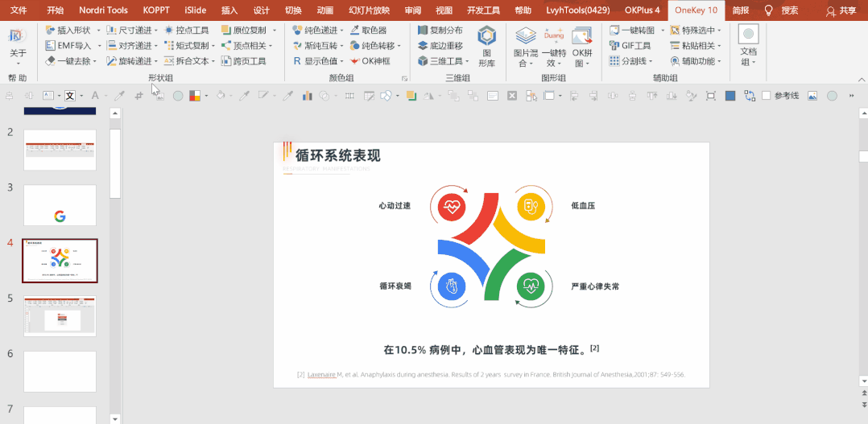
Task: Expand the quick toolbar overflow chevron
Action: (x=851, y=96)
